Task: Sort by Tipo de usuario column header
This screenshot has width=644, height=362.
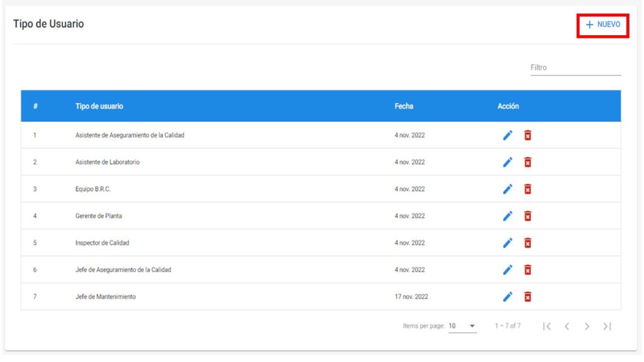Action: (99, 106)
